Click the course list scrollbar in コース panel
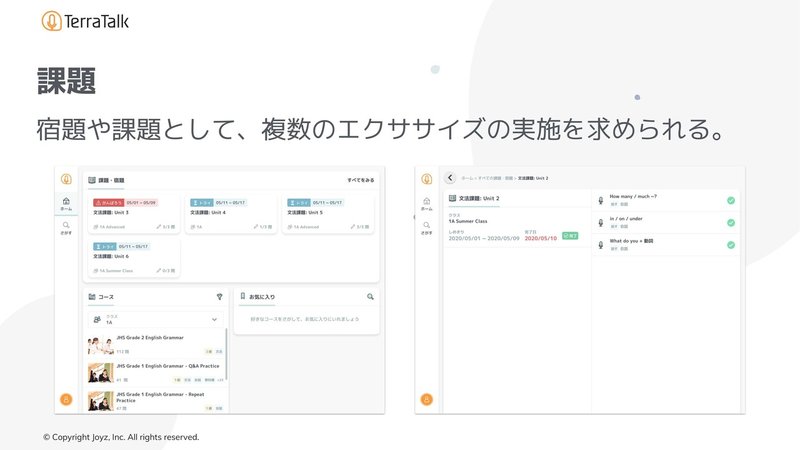The image size is (800, 450). point(226,355)
